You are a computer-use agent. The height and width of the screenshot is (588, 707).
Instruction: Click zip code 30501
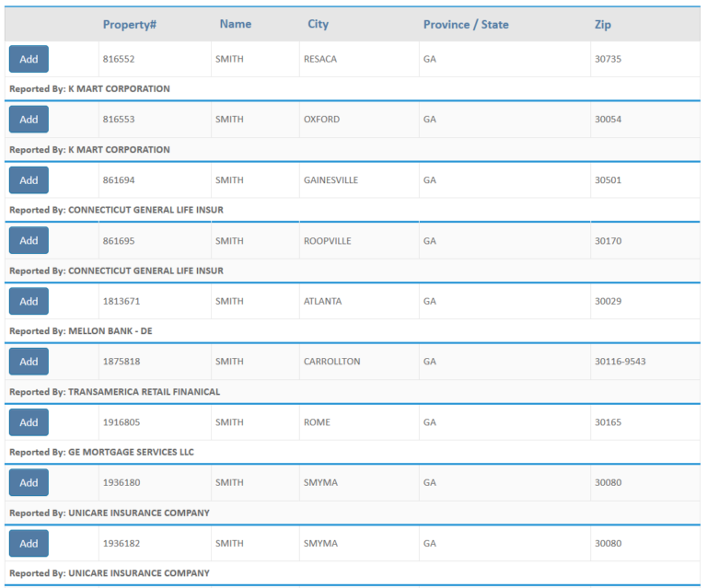click(x=608, y=180)
